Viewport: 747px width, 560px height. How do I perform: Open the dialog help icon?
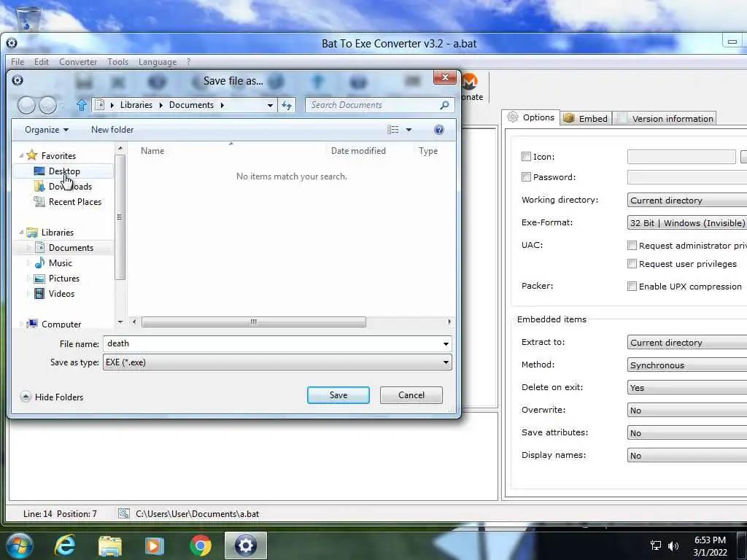pos(438,130)
